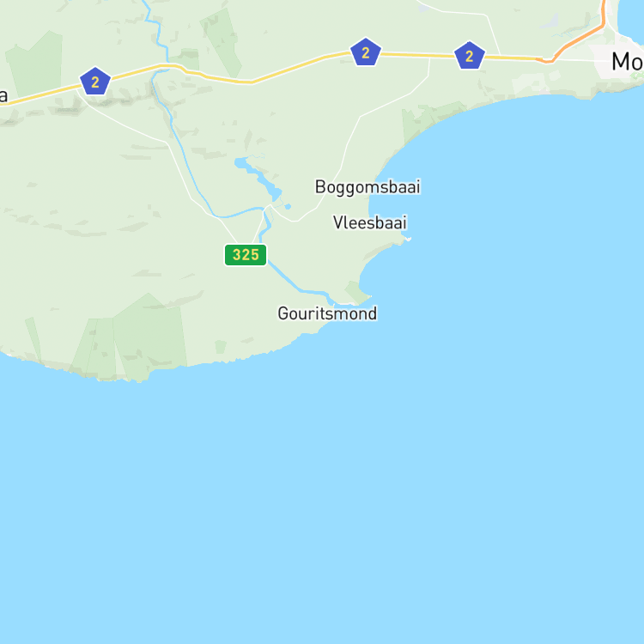
Task: Click the yellow highway between the two eastern shields
Action: click(x=417, y=54)
